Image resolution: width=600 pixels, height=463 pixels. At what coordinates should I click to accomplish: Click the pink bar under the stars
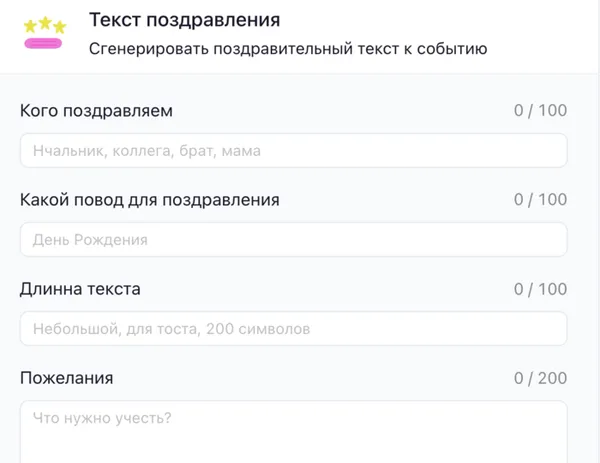tap(44, 43)
